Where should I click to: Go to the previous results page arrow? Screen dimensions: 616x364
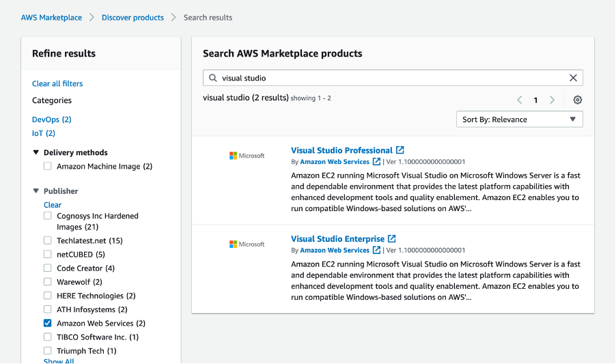(519, 100)
